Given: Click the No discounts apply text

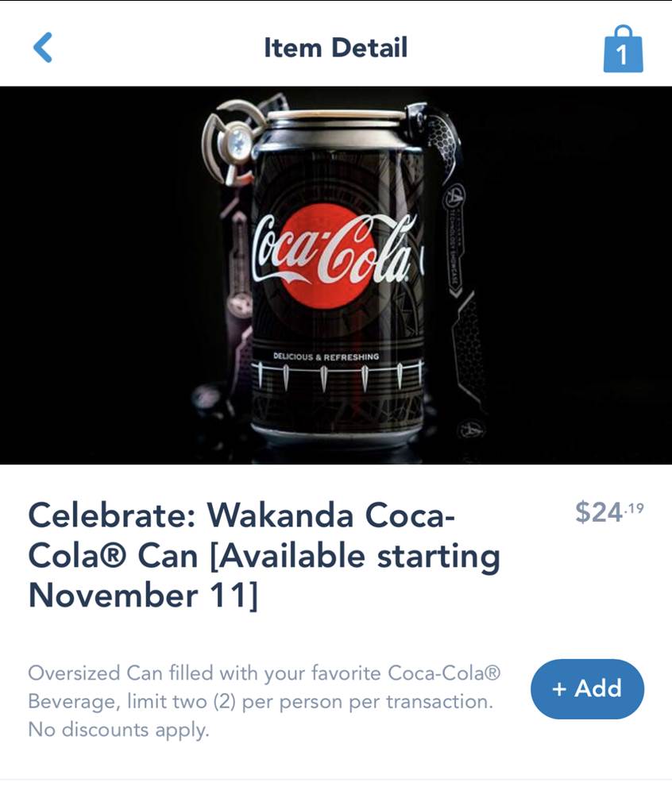Looking at the screenshot, I should click(118, 729).
